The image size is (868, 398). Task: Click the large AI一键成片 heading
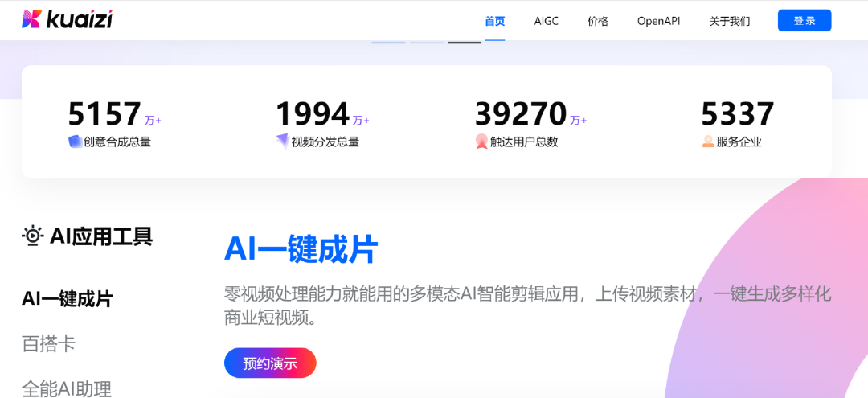[x=301, y=249]
